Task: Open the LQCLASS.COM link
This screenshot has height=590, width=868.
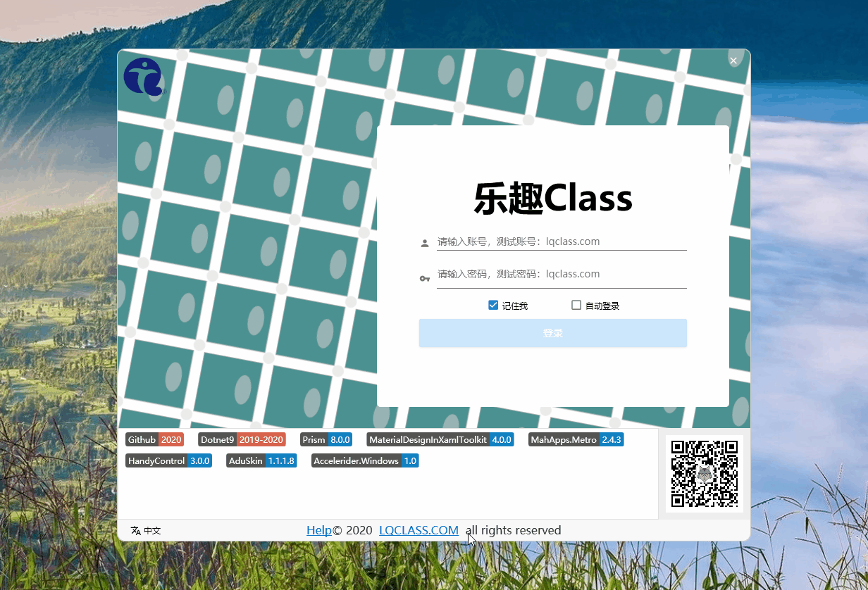Action: coord(418,530)
